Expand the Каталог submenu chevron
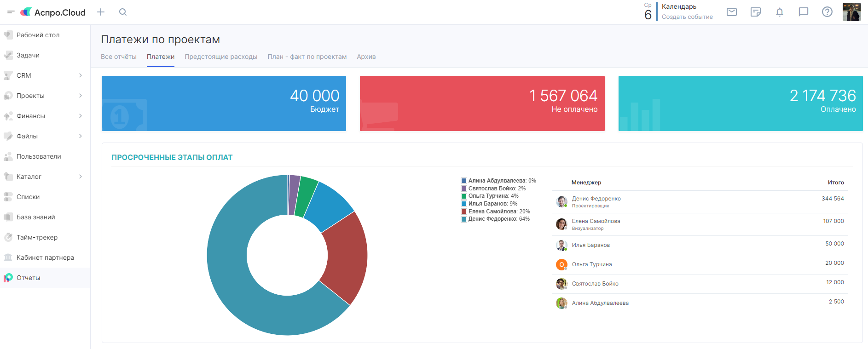The image size is (868, 349). pyautogui.click(x=81, y=177)
